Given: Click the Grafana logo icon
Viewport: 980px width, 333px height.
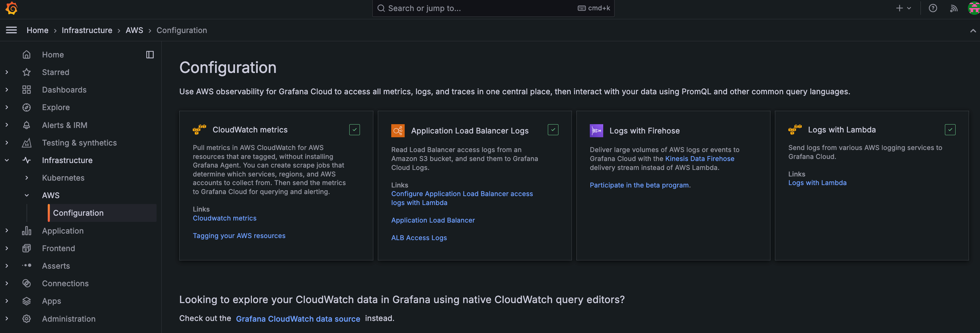Looking at the screenshot, I should click(12, 8).
